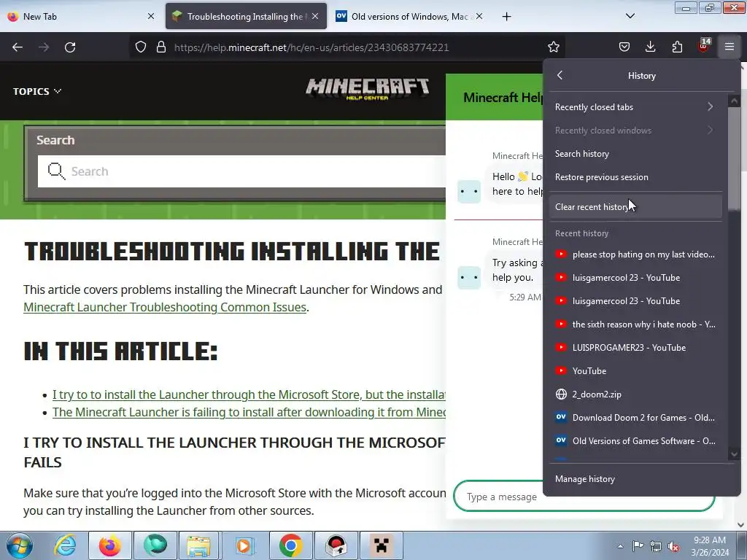
Task: Choose Restore previous session
Action: (x=635, y=177)
